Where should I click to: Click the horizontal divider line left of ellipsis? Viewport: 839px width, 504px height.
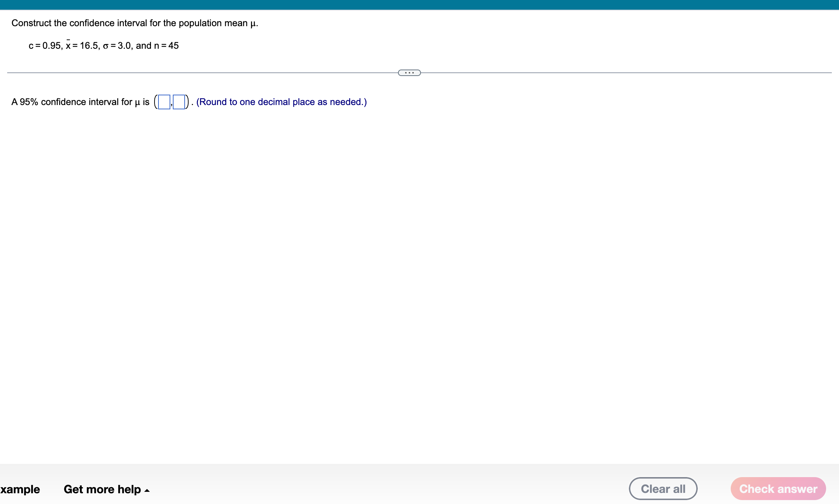pos(201,73)
